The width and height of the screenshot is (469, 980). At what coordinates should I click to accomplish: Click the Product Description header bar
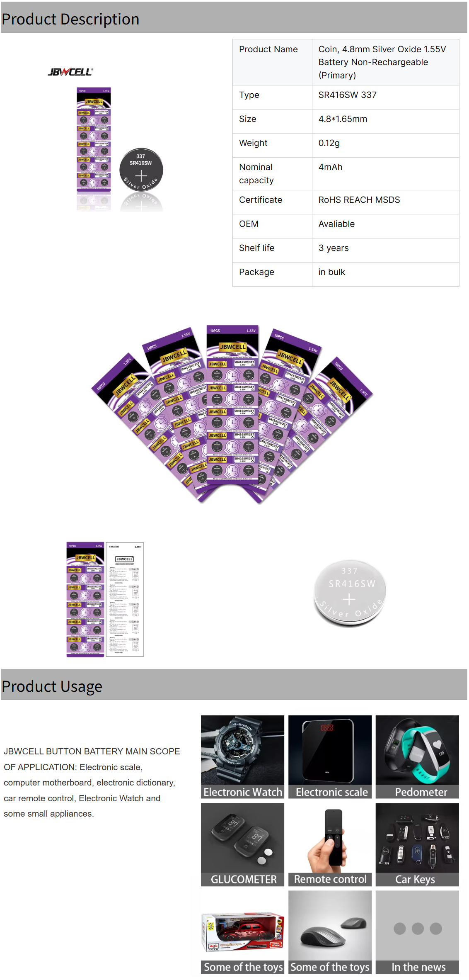click(x=234, y=19)
